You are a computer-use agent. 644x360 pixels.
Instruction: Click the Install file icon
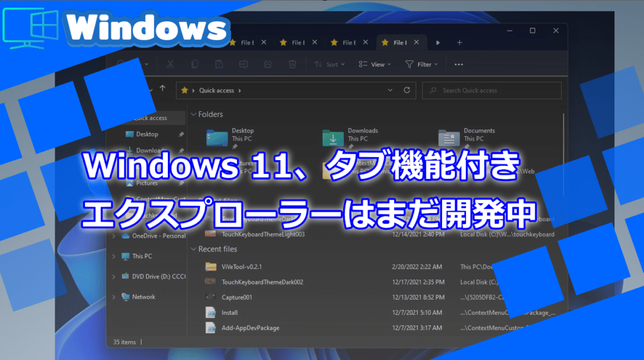coord(211,313)
